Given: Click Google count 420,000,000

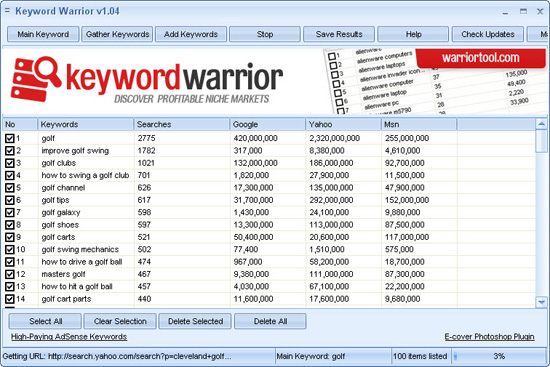Looking at the screenshot, I should (x=255, y=138).
